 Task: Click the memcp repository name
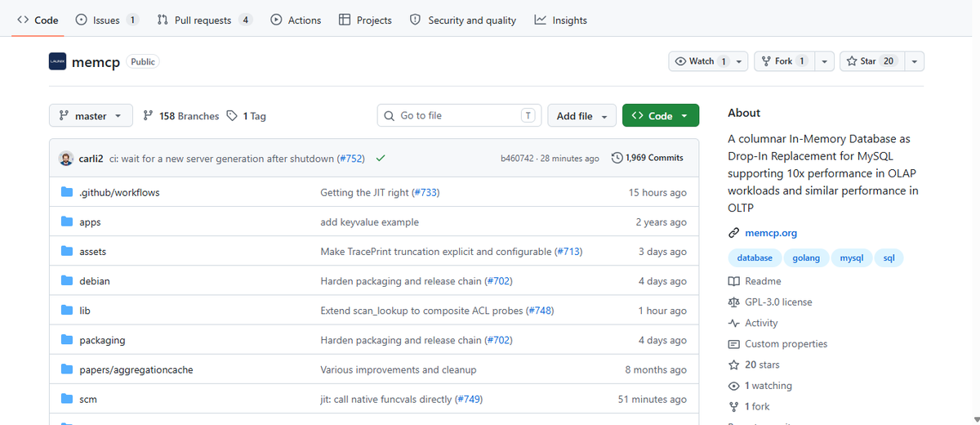tap(96, 62)
